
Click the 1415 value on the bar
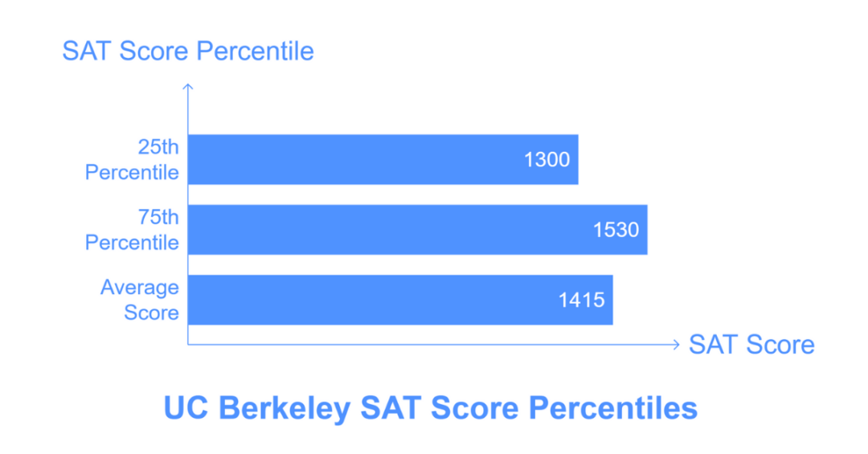click(581, 300)
